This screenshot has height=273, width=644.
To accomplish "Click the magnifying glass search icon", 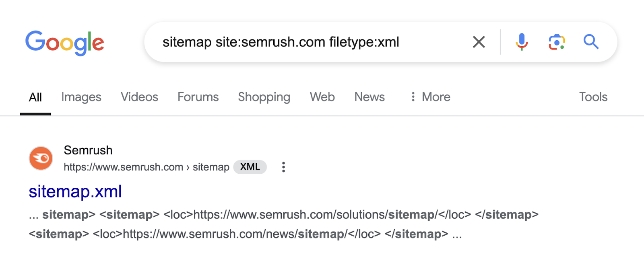I will pyautogui.click(x=590, y=42).
